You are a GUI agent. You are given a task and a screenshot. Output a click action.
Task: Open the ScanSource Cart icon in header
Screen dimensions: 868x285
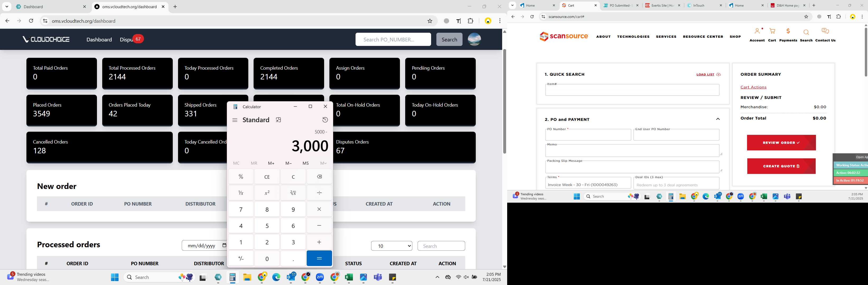[x=772, y=31]
